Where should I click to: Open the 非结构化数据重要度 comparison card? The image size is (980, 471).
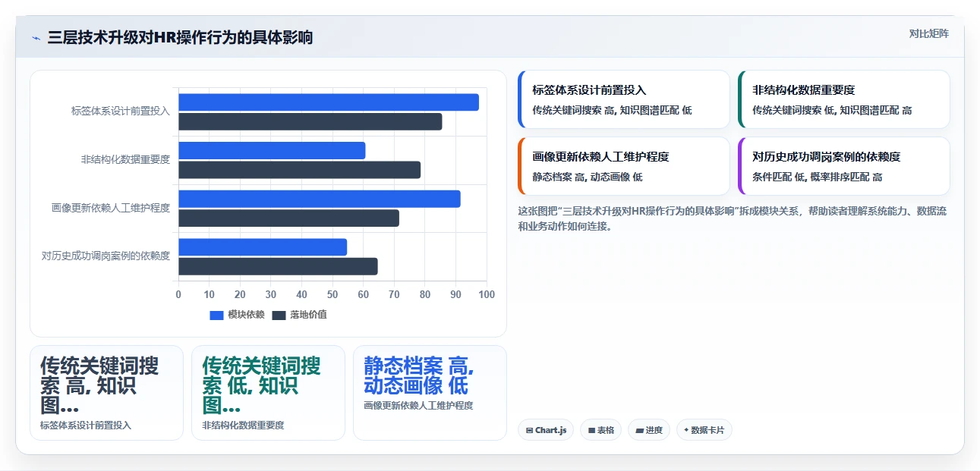point(844,99)
